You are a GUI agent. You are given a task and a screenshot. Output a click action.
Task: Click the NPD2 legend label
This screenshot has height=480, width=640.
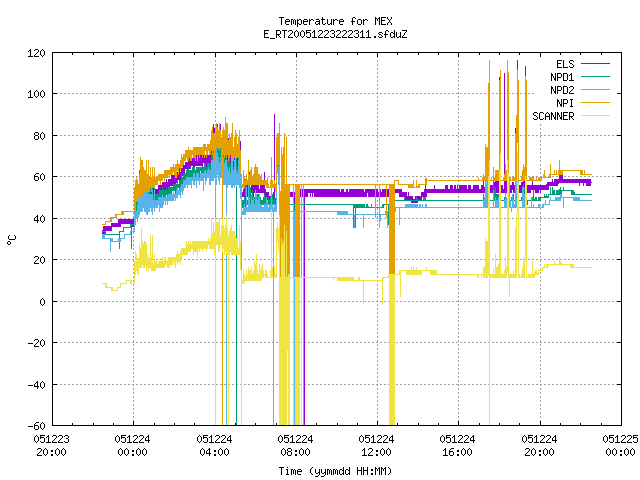(562, 90)
